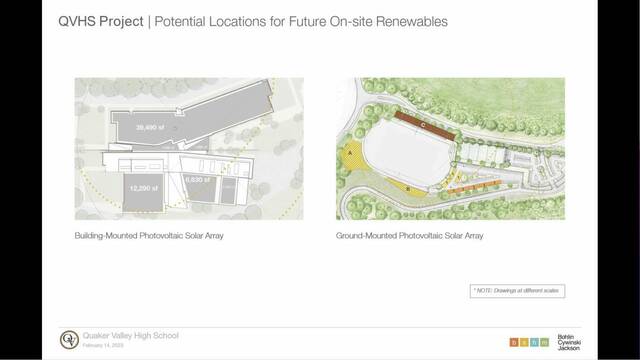Image resolution: width=640 pixels, height=360 pixels.
Task: Click the Ground-Mounted Photovoltaic Solar Array caption
Action: coord(409,236)
